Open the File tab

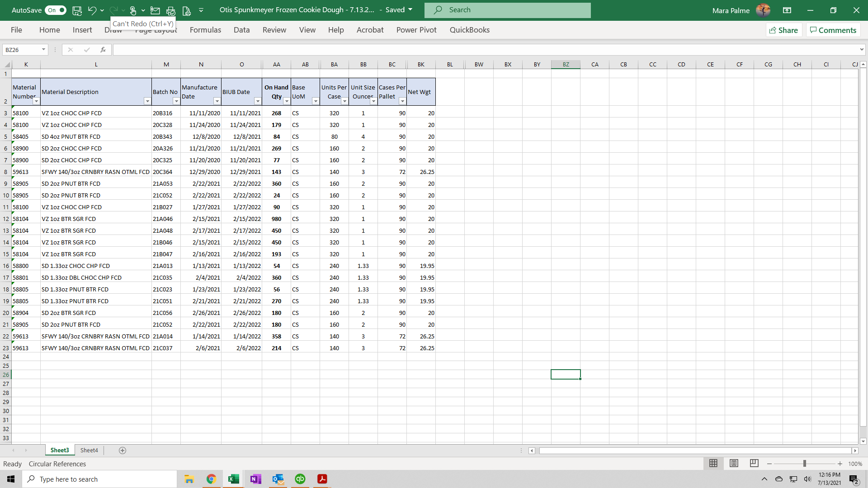pyautogui.click(x=16, y=30)
